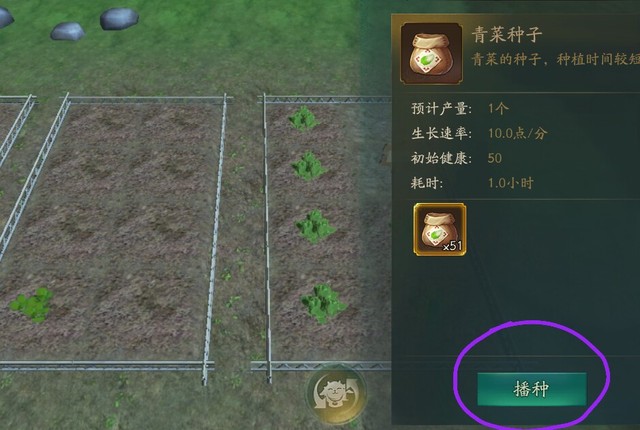Tap the topmost plant in the right plot

pos(304,118)
